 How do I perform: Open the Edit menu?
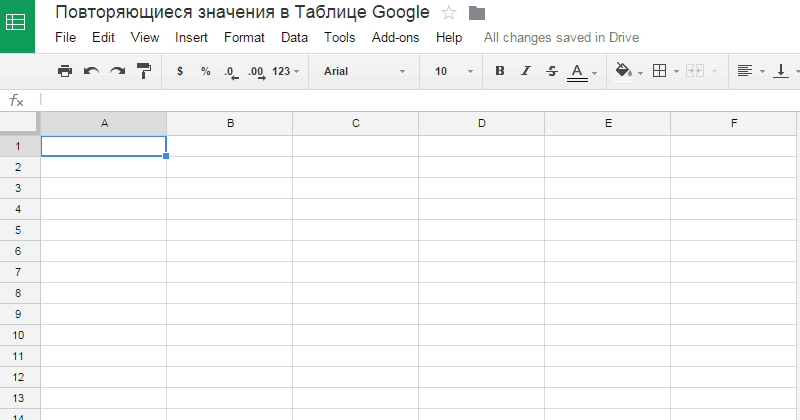[x=103, y=38]
